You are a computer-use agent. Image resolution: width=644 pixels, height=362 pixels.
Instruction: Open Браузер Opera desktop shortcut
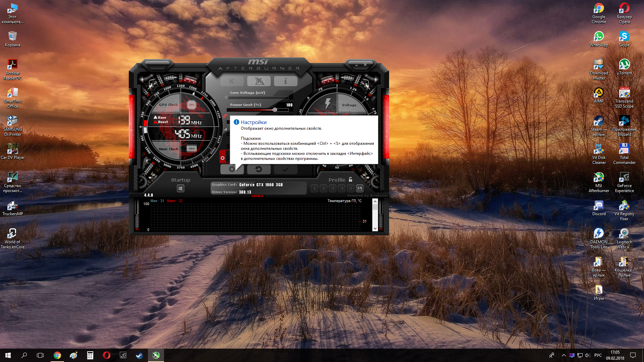pyautogui.click(x=624, y=13)
